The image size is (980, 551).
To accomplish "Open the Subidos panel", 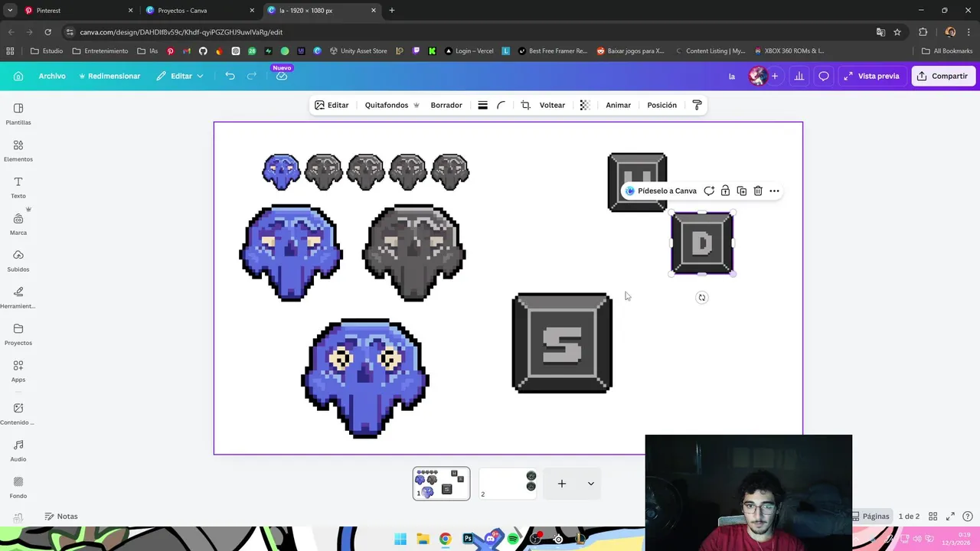I will tap(18, 260).
